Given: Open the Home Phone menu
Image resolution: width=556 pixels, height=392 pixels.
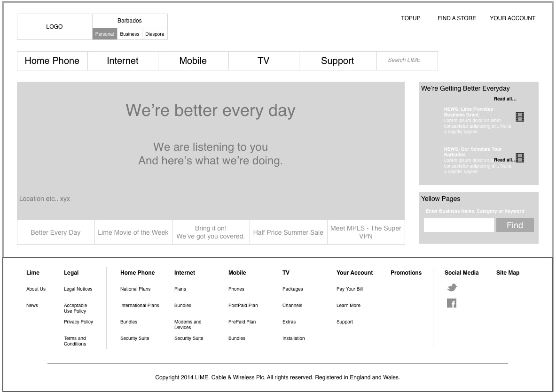Looking at the screenshot, I should [52, 61].
